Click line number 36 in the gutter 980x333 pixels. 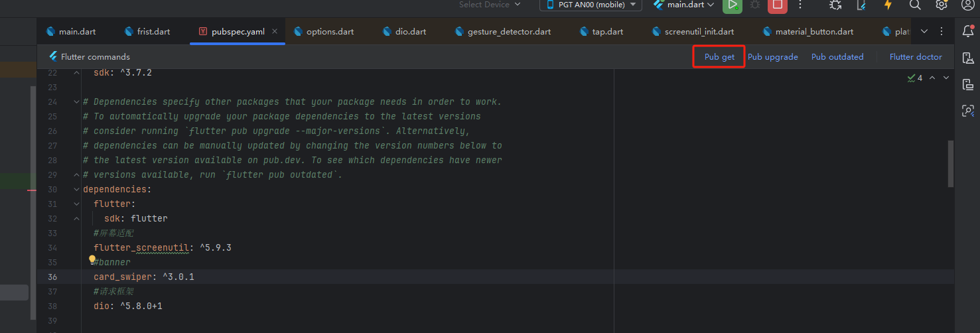pos(52,277)
